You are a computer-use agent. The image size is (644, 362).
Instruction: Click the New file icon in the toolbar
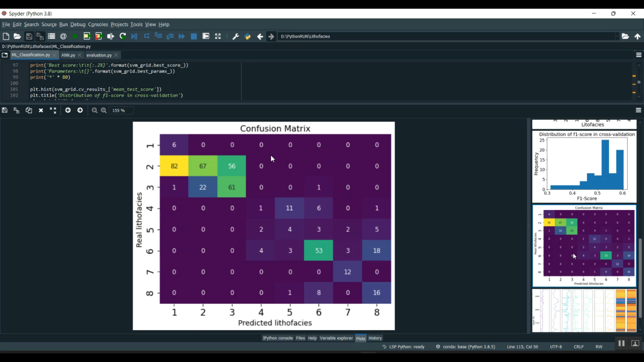coord(6,36)
